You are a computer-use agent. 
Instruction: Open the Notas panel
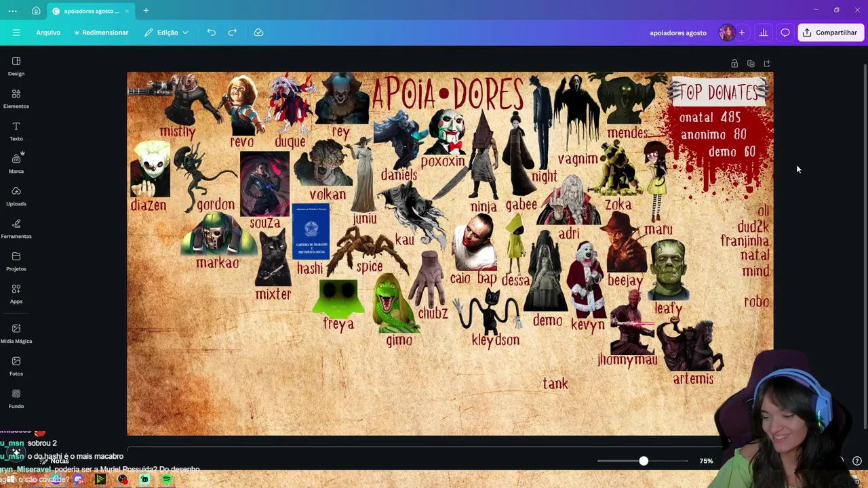point(54,461)
